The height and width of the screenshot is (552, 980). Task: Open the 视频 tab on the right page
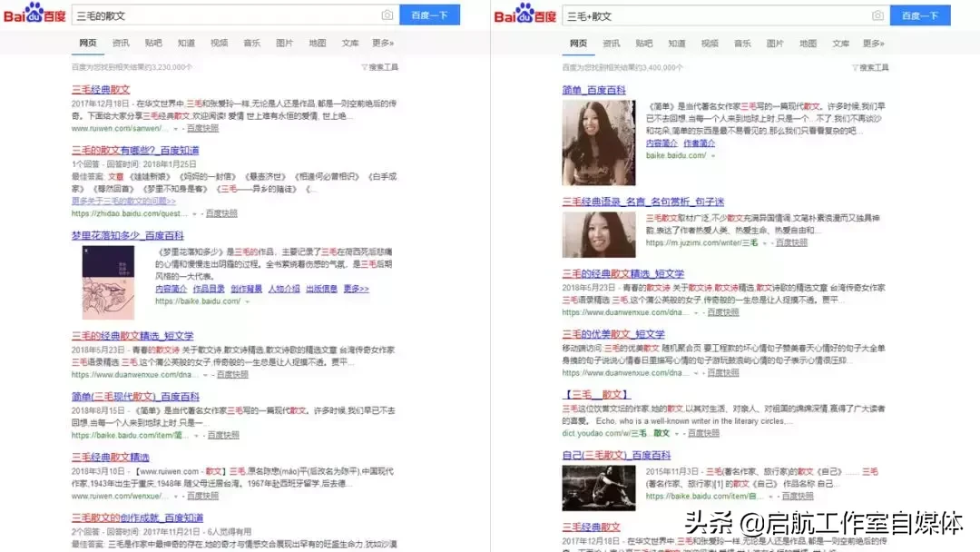click(x=709, y=42)
